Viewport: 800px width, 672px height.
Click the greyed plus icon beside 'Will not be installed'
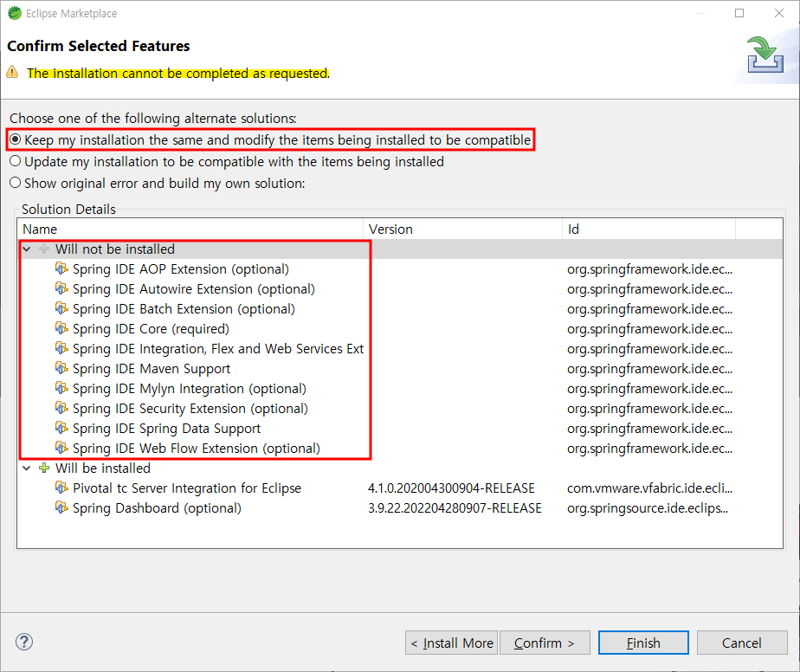[44, 249]
